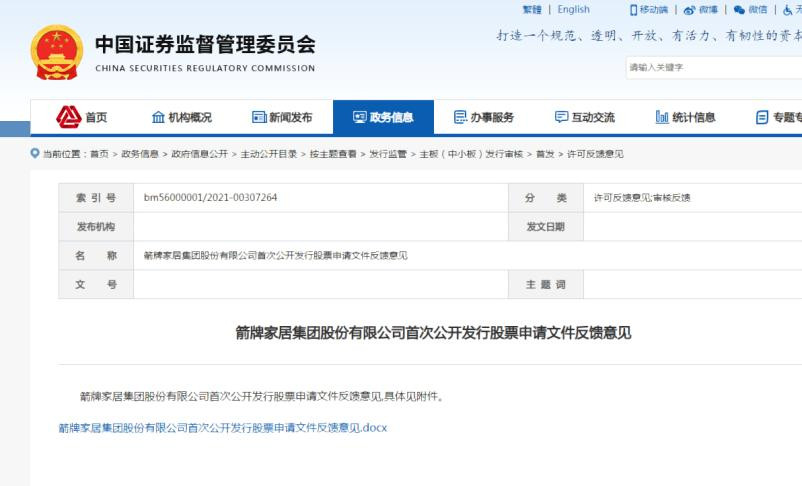802x486 pixels.
Task: Click the bar chart icon beside 统计信息
Action: [662, 117]
